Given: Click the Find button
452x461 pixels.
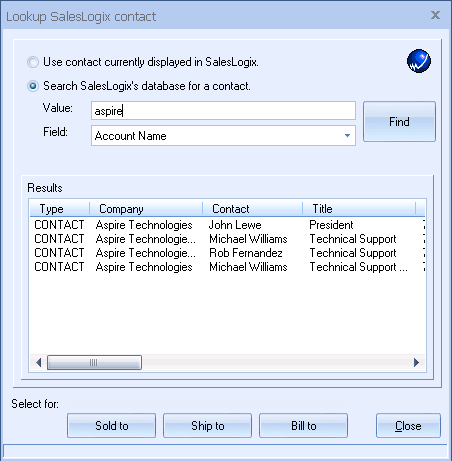Looking at the screenshot, I should coord(399,122).
